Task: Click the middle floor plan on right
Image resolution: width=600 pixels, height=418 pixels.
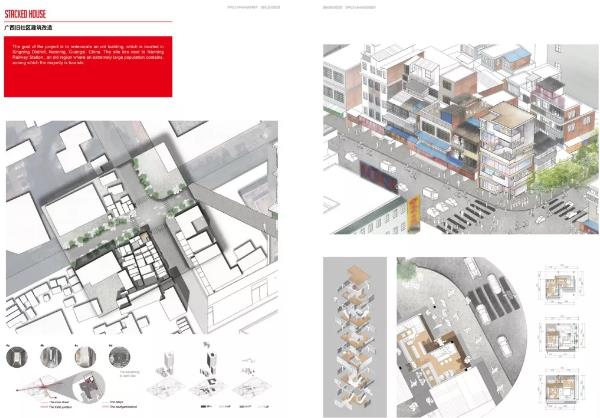Action: point(561,339)
